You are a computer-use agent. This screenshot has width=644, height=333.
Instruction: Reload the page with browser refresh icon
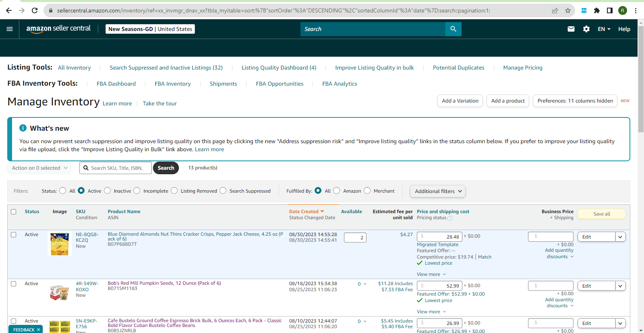35,10
